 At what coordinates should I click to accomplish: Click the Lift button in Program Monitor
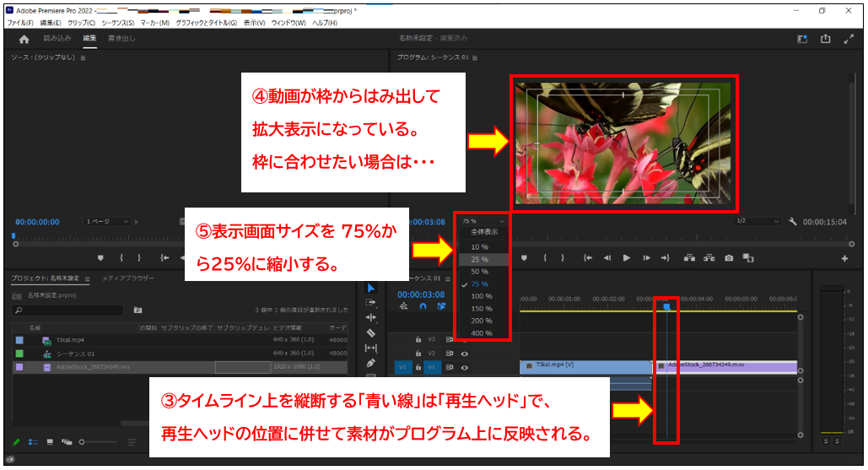pos(689,258)
